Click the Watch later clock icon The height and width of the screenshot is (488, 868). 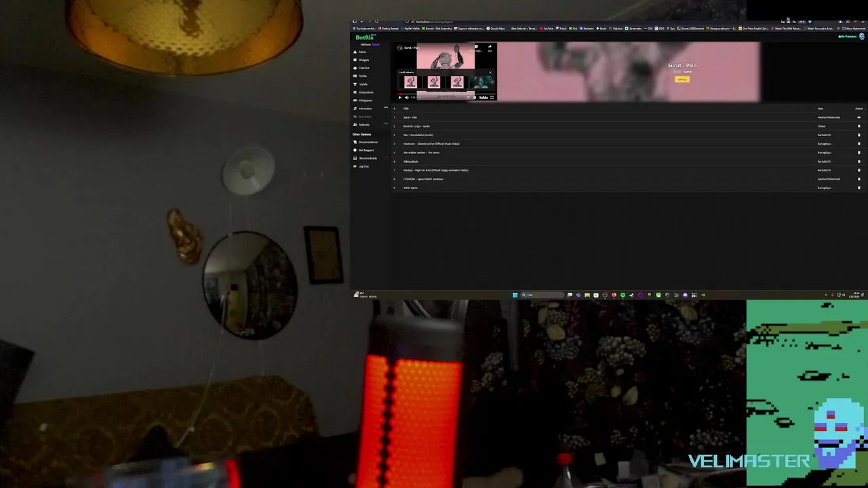(476, 47)
